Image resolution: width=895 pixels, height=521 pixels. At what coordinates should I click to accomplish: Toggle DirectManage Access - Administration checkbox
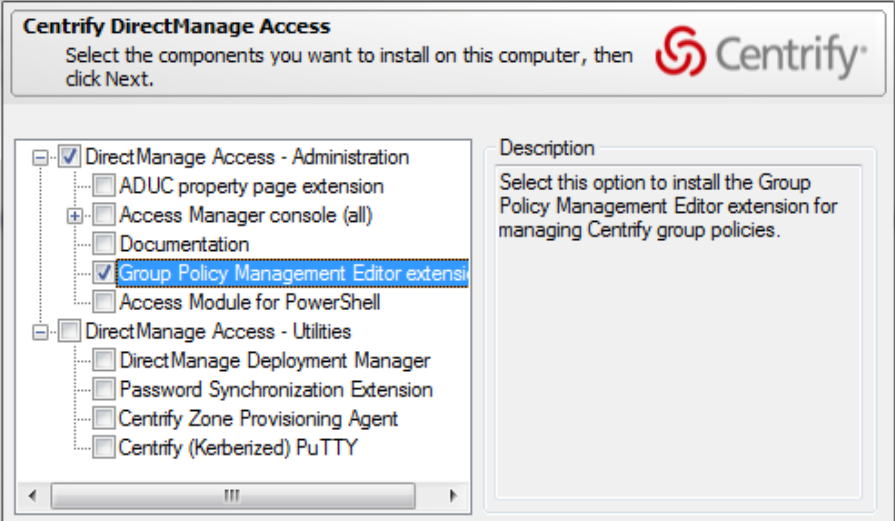70,157
